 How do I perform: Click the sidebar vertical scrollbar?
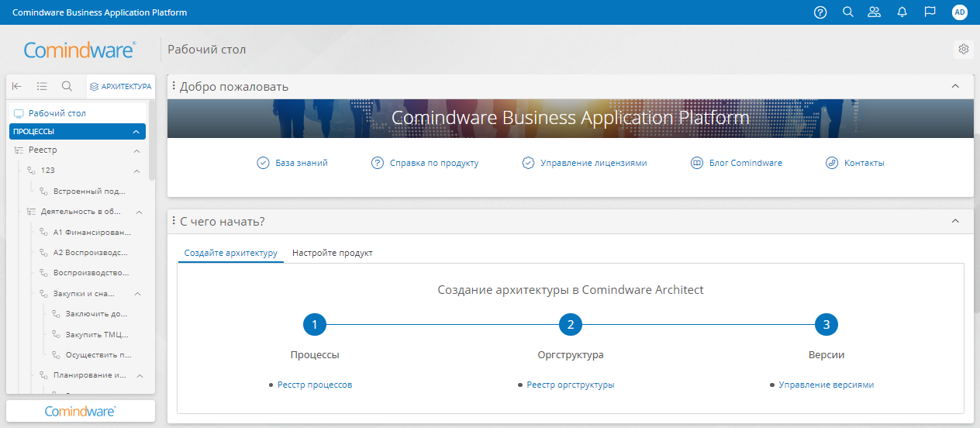click(x=152, y=141)
